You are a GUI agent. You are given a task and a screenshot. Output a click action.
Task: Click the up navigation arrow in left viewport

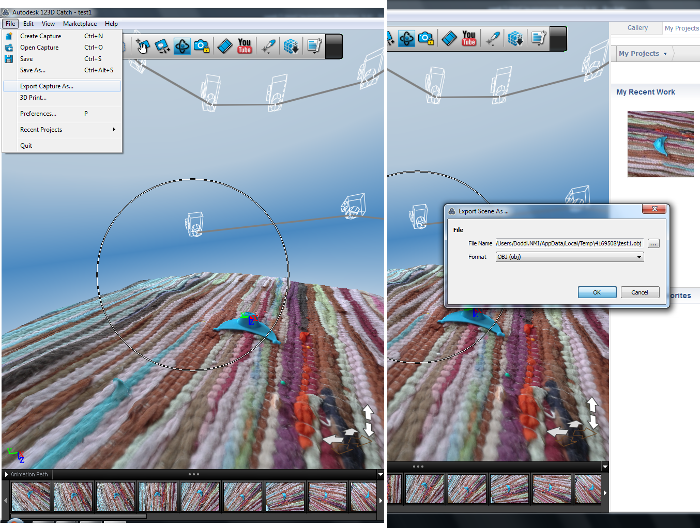pos(367,412)
